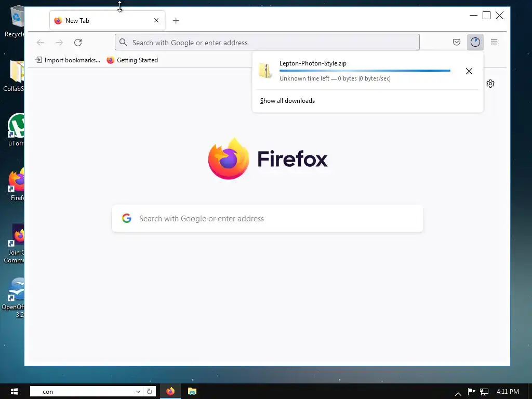Open the Windows Start menu

14,391
